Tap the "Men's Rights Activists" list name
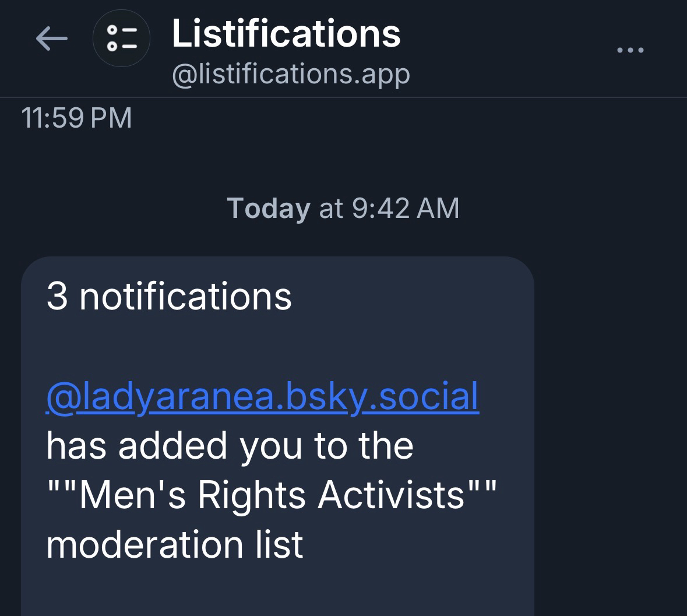The height and width of the screenshot is (616, 687). 271,495
